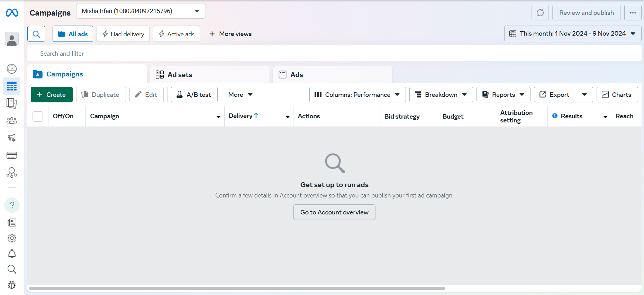Click the Edit button

(146, 94)
